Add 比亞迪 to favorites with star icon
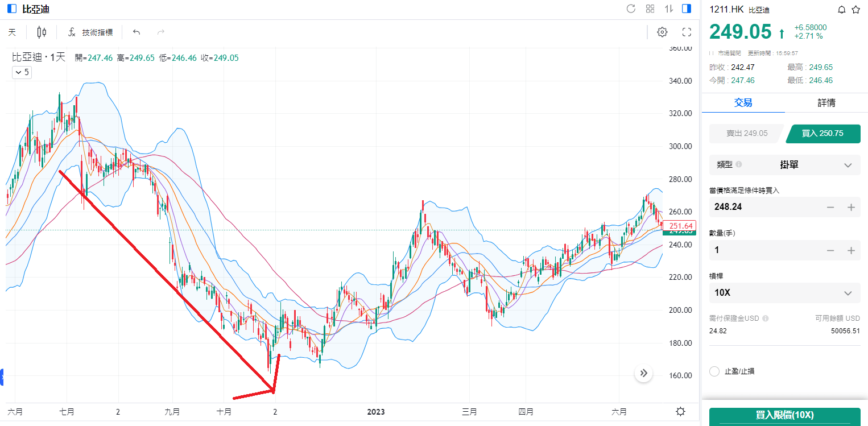The width and height of the screenshot is (868, 426). click(855, 10)
